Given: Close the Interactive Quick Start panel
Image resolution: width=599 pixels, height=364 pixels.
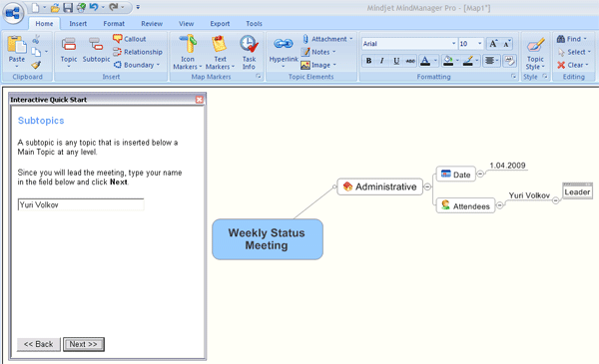Looking at the screenshot, I should click(x=200, y=100).
